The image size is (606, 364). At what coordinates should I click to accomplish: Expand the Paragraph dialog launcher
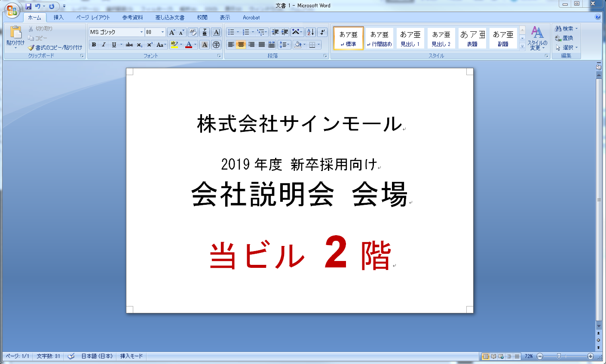(x=325, y=56)
